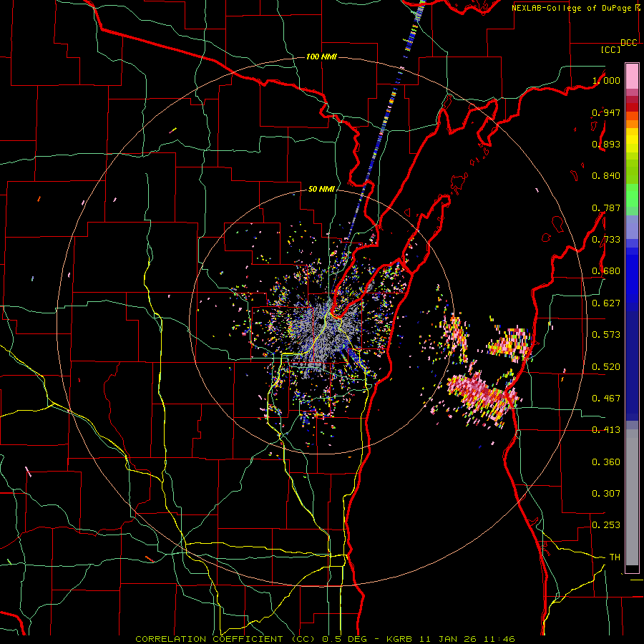Viewport: 644px width, 644px height.
Task: Select the 1.000 legend value
Action: pos(606,80)
